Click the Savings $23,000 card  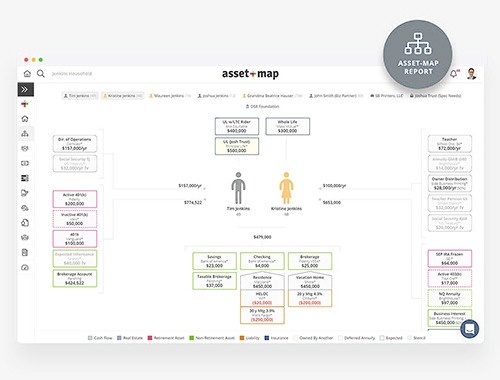[214, 261]
